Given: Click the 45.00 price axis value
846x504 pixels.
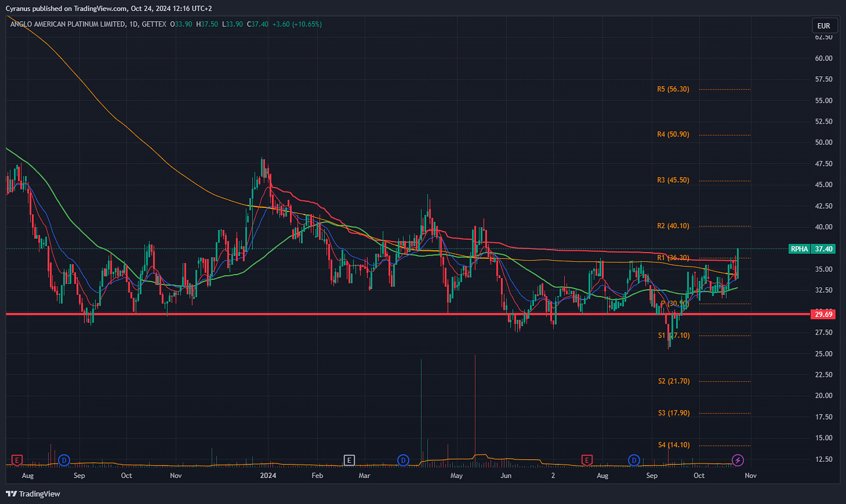Looking at the screenshot, I should [823, 185].
